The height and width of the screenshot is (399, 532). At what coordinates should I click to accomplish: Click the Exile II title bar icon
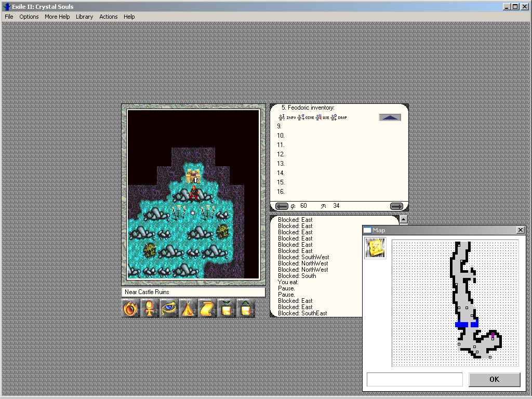[x=7, y=6]
